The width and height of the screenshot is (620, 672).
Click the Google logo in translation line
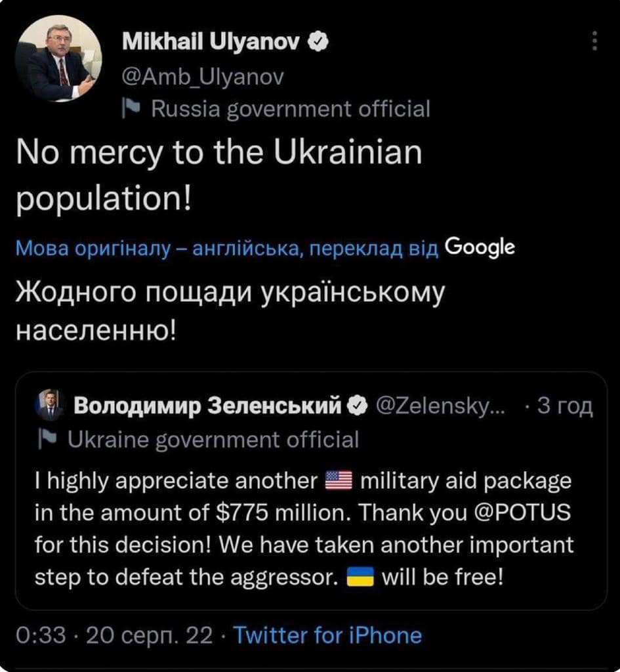479,247
